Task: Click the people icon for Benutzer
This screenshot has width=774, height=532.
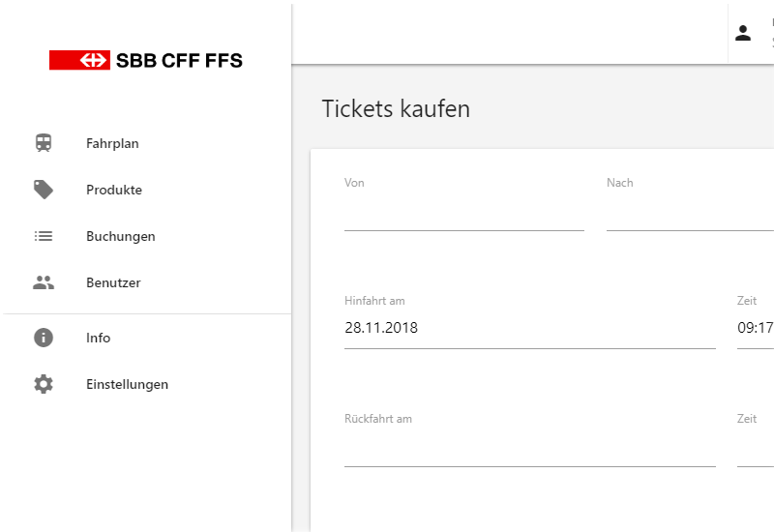Action: point(44,282)
